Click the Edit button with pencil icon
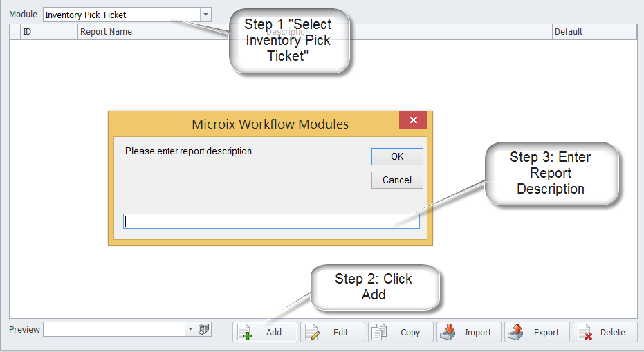This screenshot has height=352, width=644. [x=333, y=332]
